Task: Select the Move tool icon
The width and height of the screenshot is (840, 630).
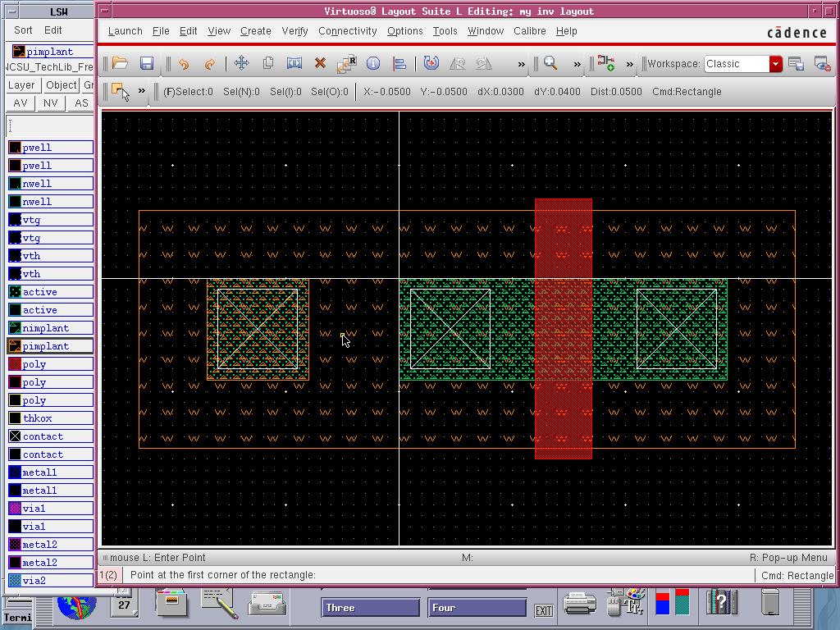Action: [242, 63]
